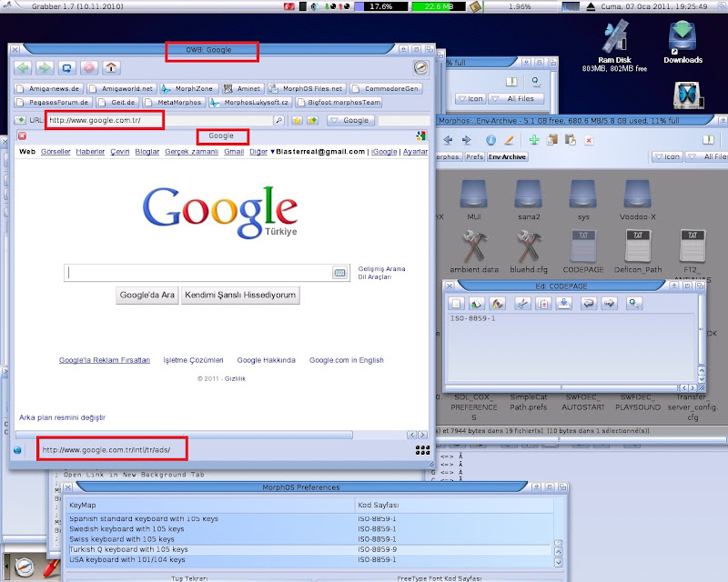Open the MUI drawer icon
The width and height of the screenshot is (728, 582).
(x=473, y=194)
